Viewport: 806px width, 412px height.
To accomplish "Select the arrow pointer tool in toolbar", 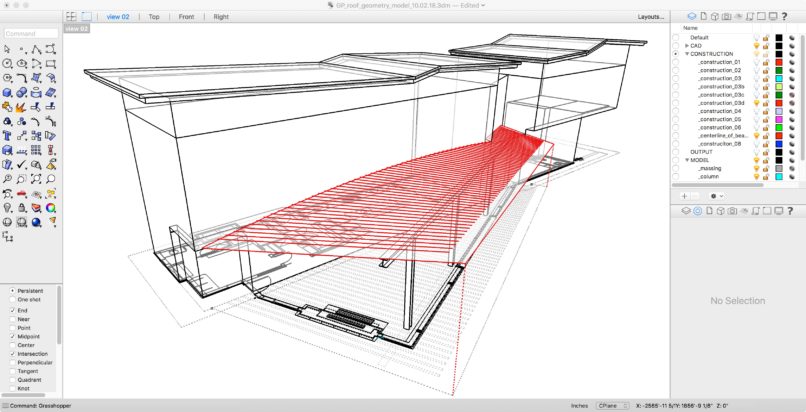I will tap(7, 49).
